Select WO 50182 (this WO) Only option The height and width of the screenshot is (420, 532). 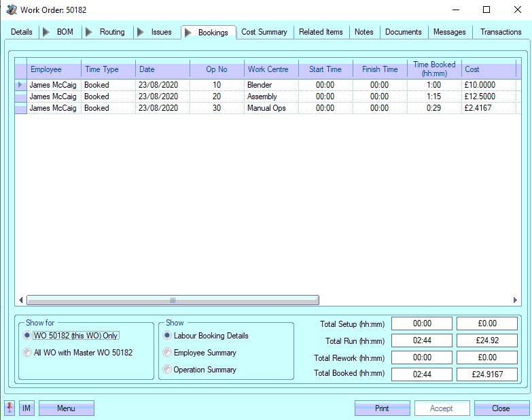[x=27, y=336]
